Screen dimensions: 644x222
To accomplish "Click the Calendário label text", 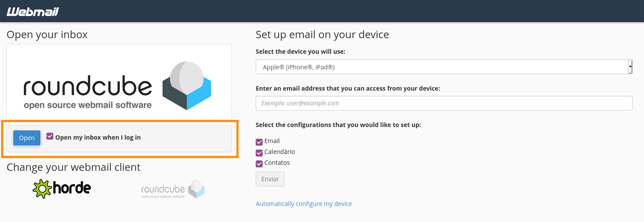I will click(x=280, y=152).
